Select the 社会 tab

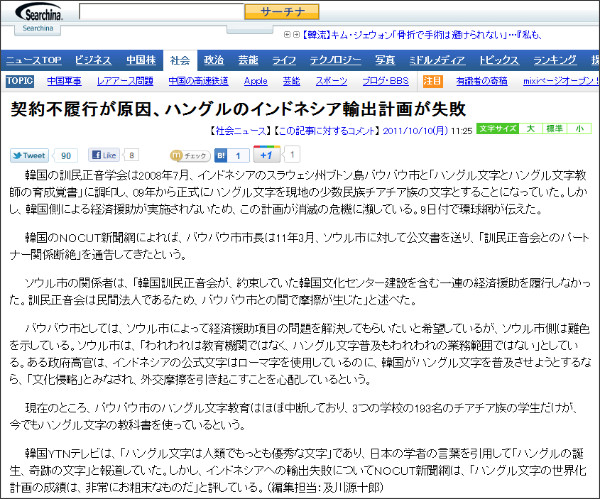pyautogui.click(x=180, y=60)
